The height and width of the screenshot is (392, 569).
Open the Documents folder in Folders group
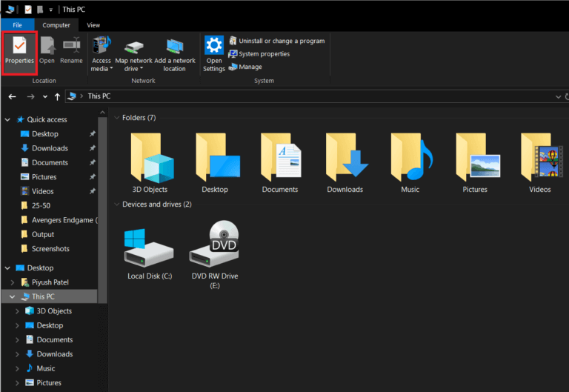click(280, 163)
